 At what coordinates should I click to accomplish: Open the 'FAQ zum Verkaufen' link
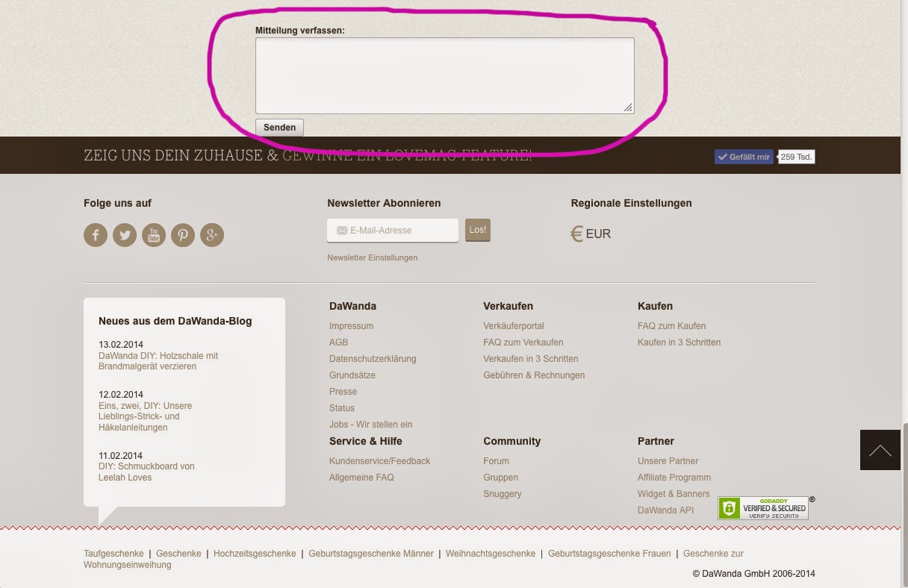523,343
